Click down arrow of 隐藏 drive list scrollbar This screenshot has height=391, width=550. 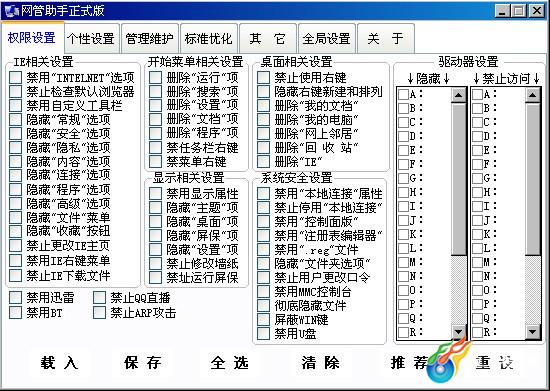(x=458, y=331)
